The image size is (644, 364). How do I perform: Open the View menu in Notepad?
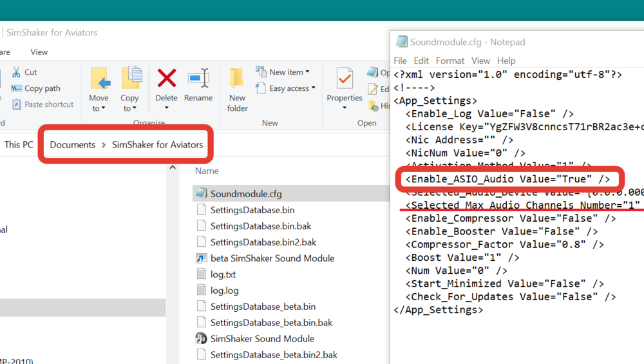click(x=480, y=61)
